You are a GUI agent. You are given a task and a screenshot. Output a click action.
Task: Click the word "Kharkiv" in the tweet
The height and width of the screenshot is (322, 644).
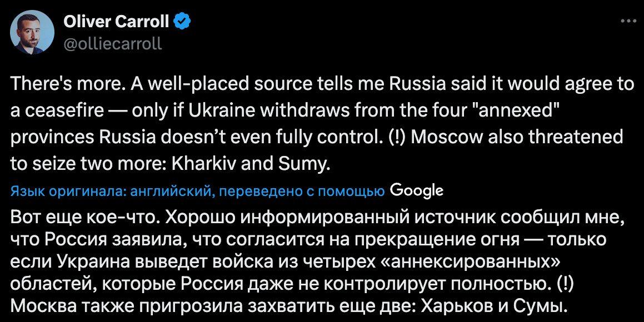pyautogui.click(x=207, y=164)
